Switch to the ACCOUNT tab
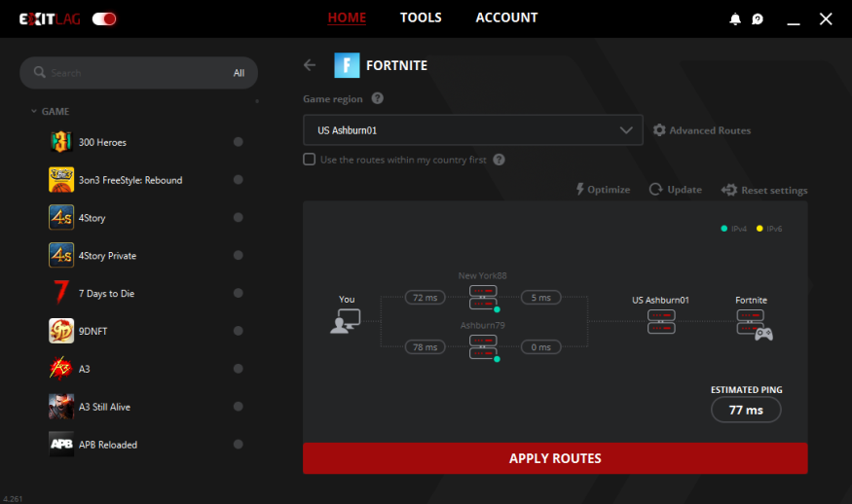Screen dimensions: 852x504 (506, 18)
